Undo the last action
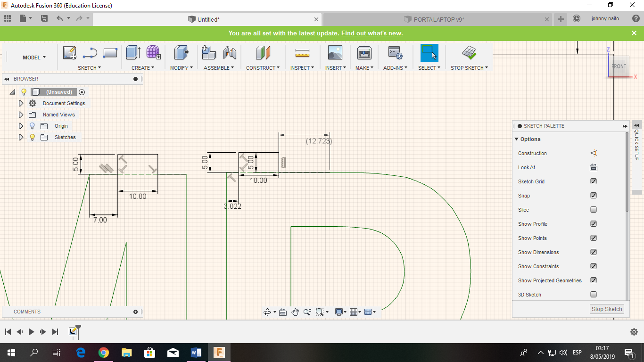The image size is (644, 362). 59,18
